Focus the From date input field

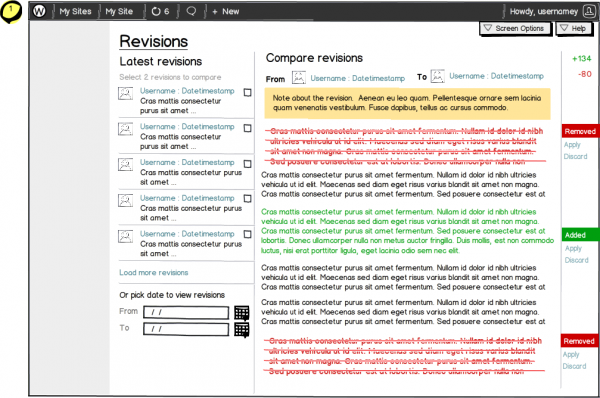(186, 312)
